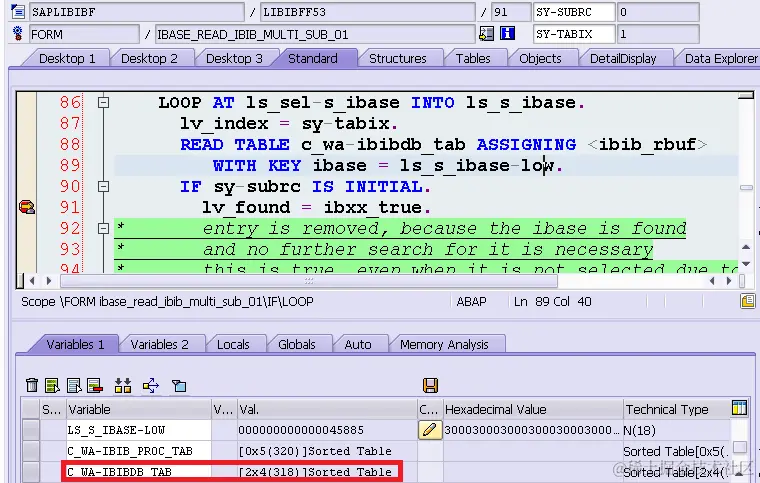
Task: Click the editor scroll-left arrow at bottom left
Action: pos(32,280)
